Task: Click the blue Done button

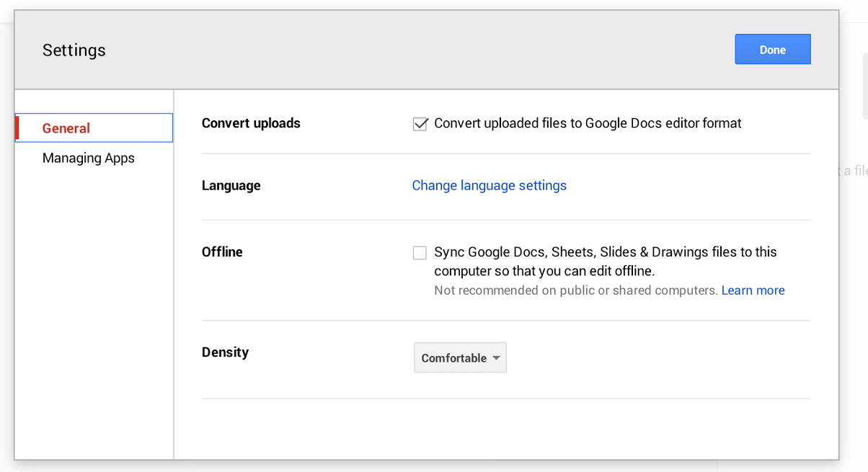Action: 772,50
